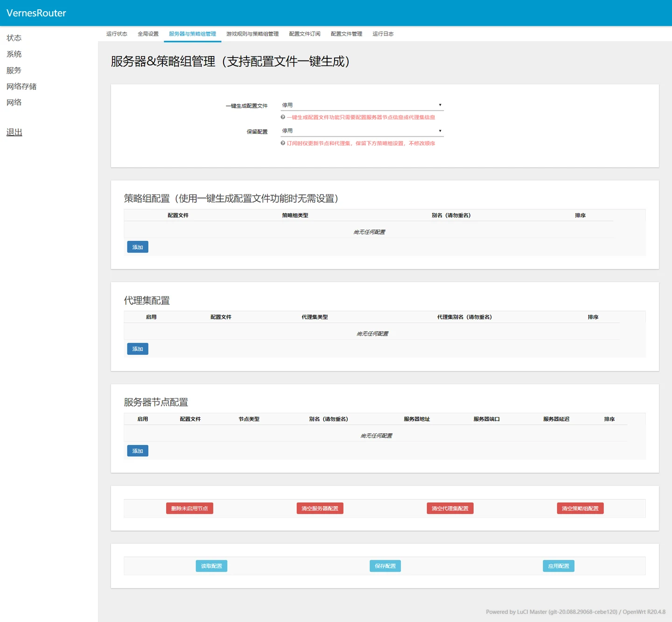Expand the 网络 sidebar menu
672x622 pixels.
(14, 102)
